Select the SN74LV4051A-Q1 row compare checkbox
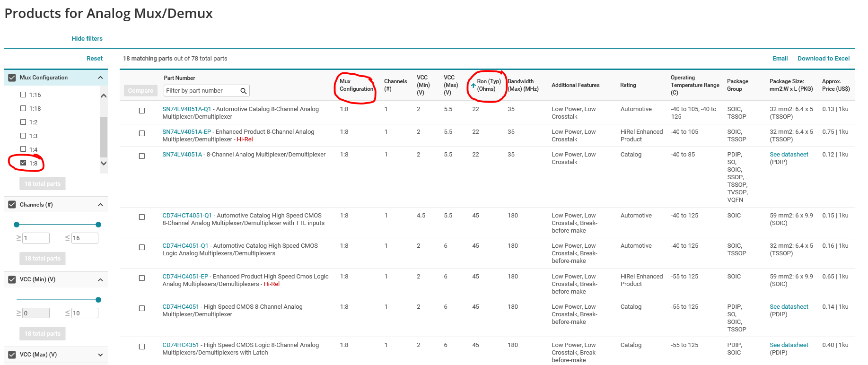This screenshot has width=868, height=365. tap(141, 111)
